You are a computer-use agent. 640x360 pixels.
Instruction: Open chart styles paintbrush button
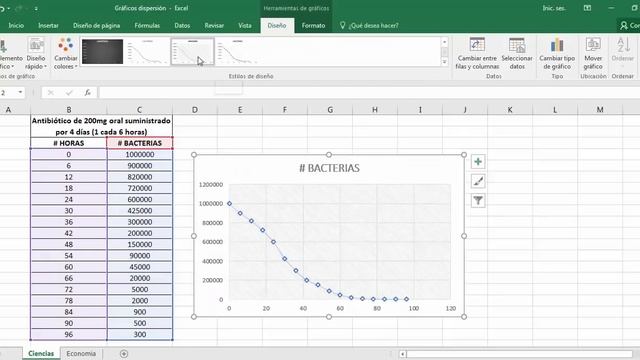[478, 181]
